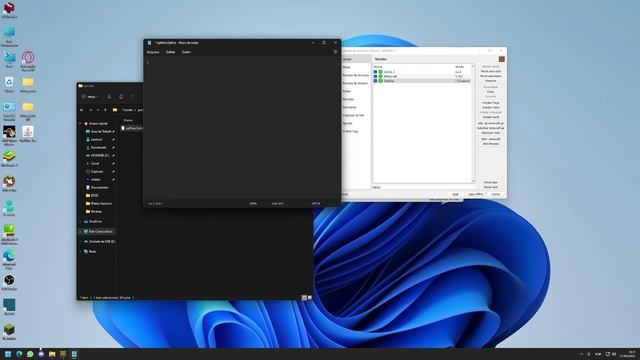This screenshot has width=640, height=360.
Task: Select Microsoft Edge desktop icon
Action: 9,258
